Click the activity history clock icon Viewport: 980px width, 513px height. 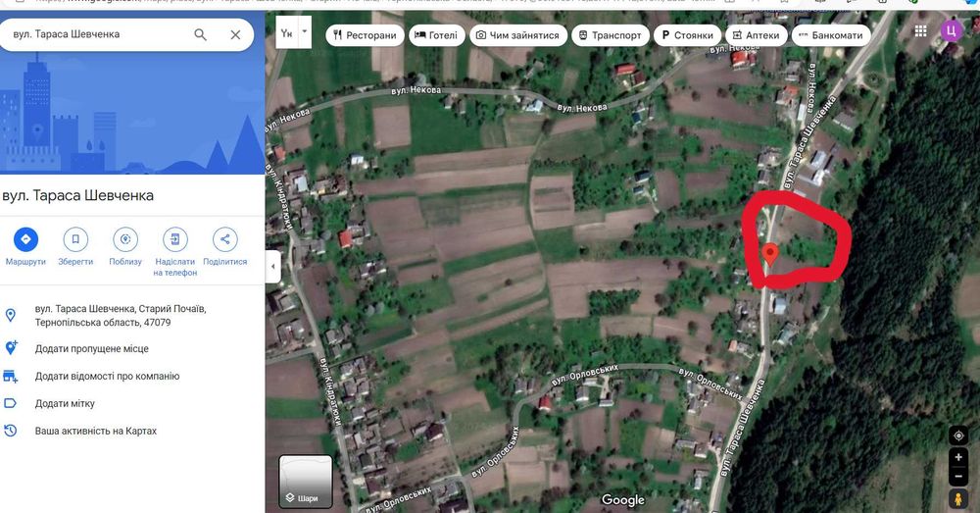pyautogui.click(x=10, y=431)
